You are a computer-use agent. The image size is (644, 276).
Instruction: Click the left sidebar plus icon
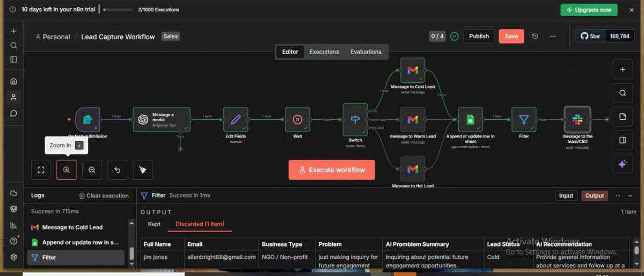point(14,31)
